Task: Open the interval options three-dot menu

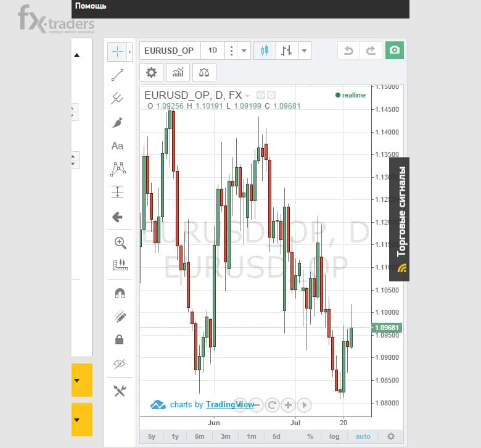Action: pyautogui.click(x=231, y=51)
